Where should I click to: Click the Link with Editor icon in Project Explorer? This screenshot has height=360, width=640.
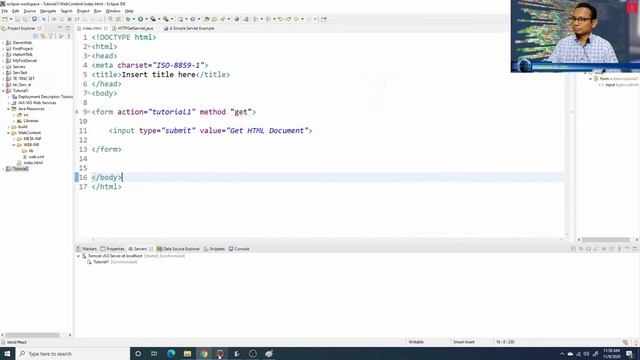(43, 36)
